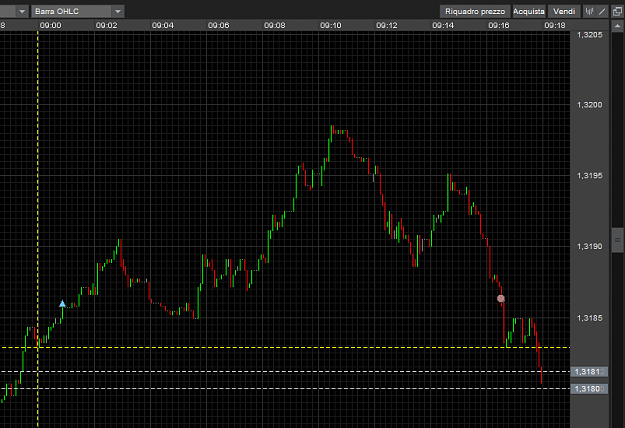Click the 1,3205 price axis label
625x428 pixels.
pos(590,35)
